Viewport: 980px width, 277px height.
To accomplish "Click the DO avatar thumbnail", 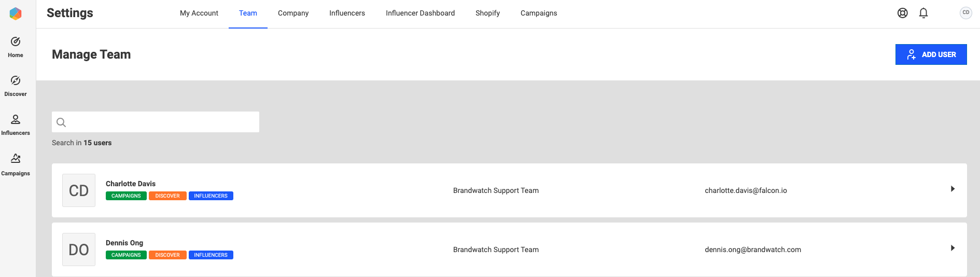I will [x=79, y=250].
